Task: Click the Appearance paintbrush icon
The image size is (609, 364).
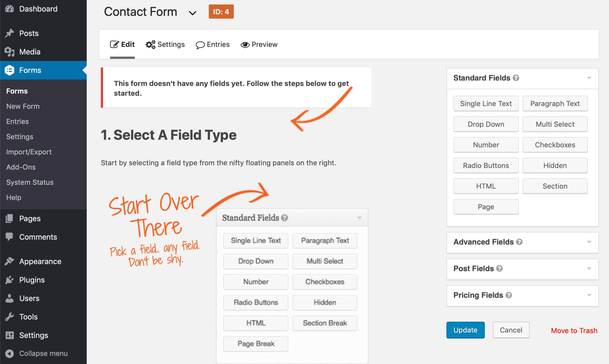Action: point(10,261)
